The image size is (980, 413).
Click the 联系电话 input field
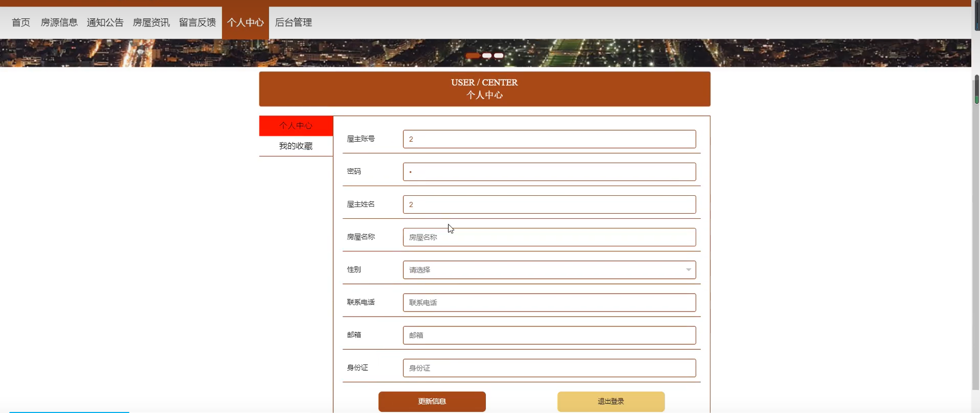click(549, 302)
